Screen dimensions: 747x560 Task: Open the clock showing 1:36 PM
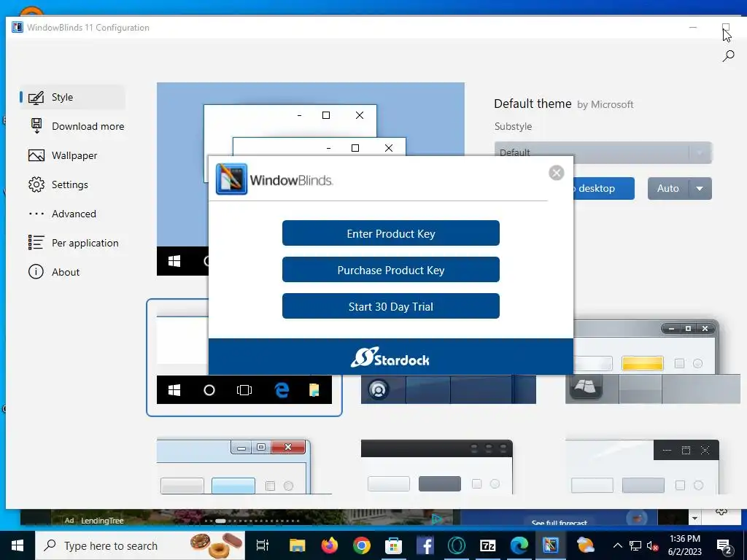(684, 545)
